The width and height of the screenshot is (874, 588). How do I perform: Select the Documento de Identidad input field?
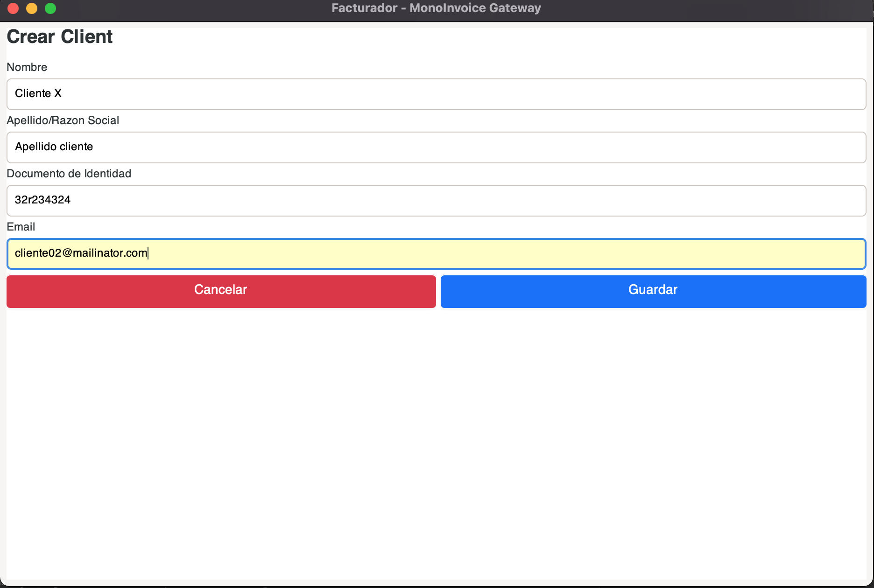436,201
